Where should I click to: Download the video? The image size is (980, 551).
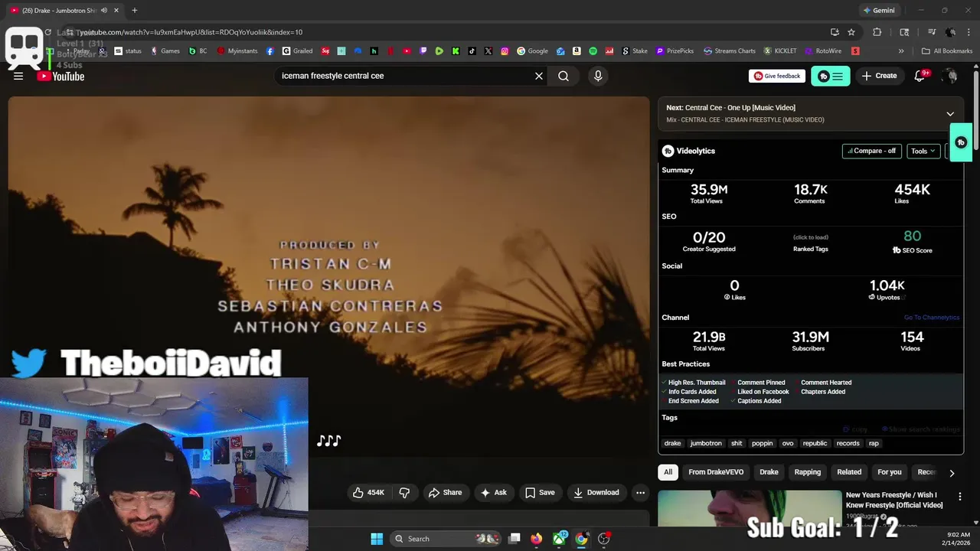point(596,493)
